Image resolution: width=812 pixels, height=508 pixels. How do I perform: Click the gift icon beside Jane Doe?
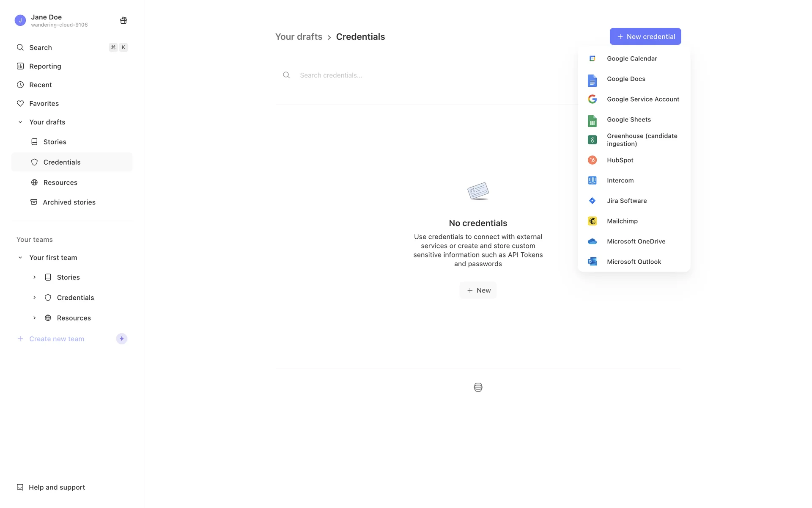point(123,20)
